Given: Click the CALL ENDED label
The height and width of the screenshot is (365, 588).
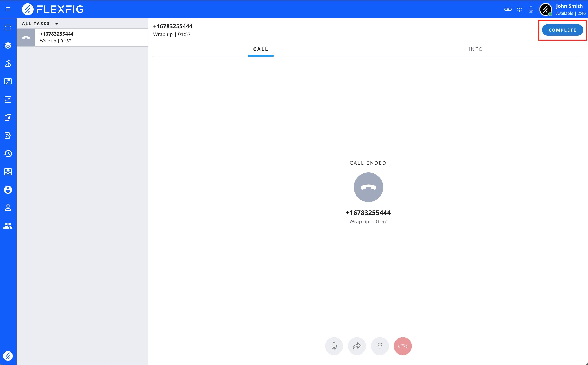Looking at the screenshot, I should 368,163.
